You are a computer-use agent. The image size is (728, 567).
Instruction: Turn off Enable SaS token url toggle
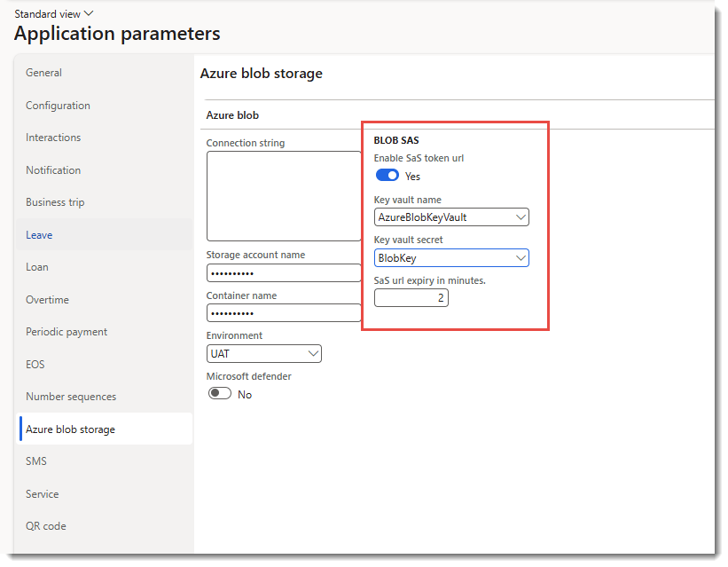coord(387,176)
